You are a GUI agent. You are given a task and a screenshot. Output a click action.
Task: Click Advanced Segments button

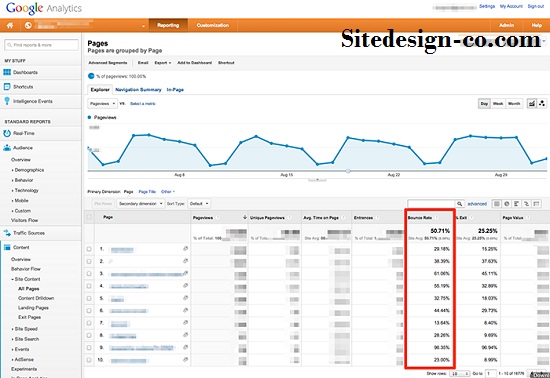pyautogui.click(x=108, y=63)
